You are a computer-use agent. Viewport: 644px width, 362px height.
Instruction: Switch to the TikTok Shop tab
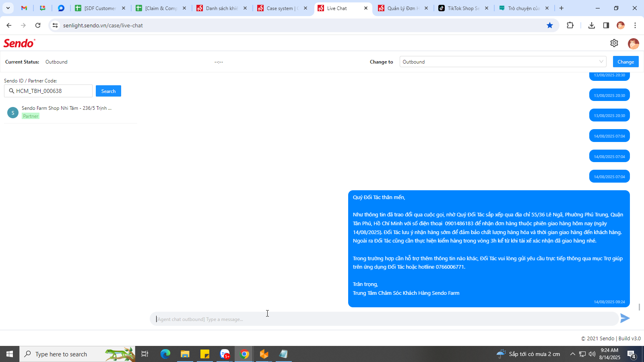tap(463, 8)
